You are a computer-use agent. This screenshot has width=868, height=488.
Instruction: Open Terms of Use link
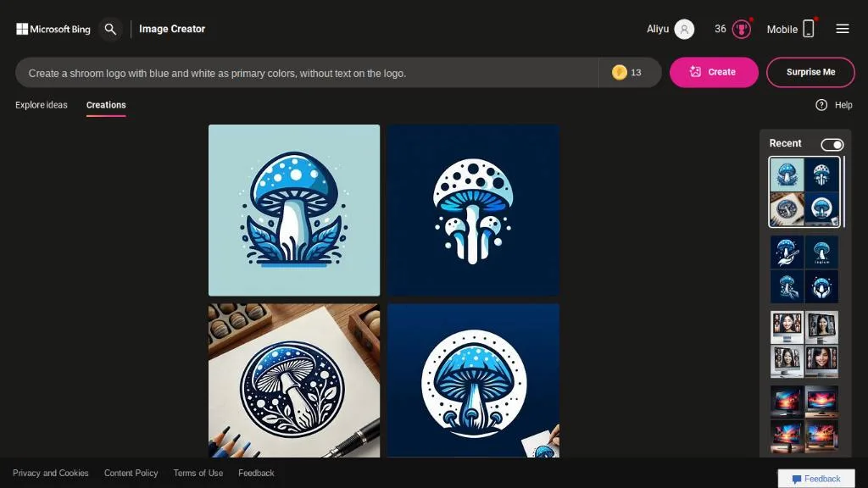coord(198,473)
